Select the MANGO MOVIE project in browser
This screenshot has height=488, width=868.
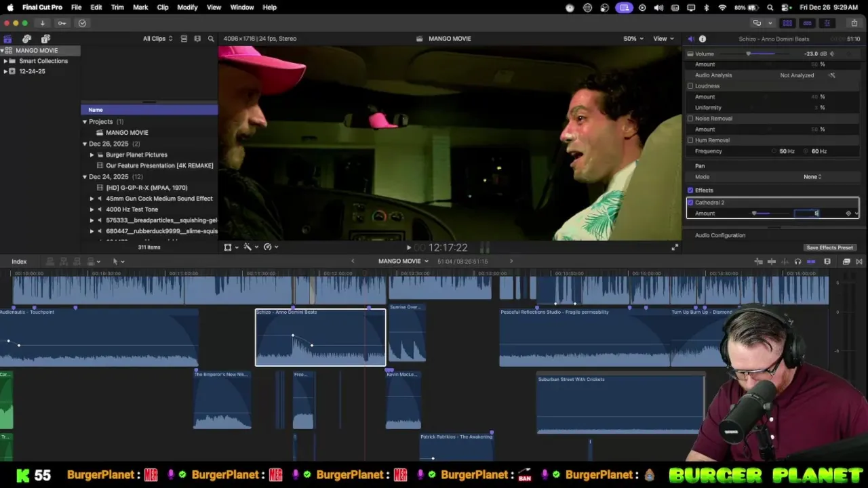(127, 133)
